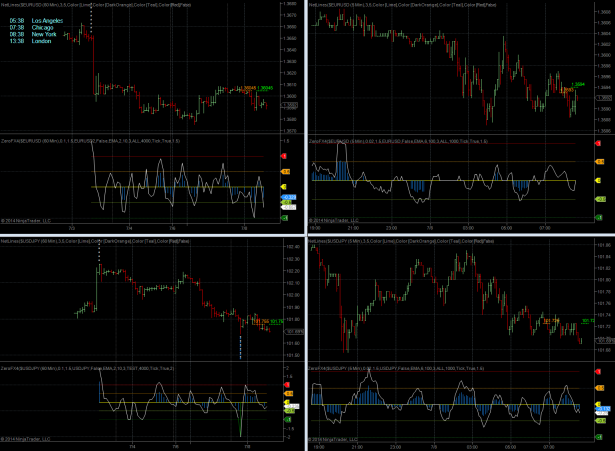Click the 05:38 Los Angeles clock row
The width and height of the screenshot is (615, 451).
(x=36, y=21)
